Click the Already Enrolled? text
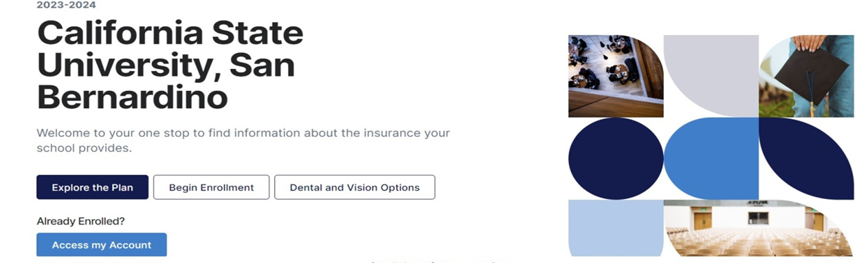Screen dimensions: 868x263 [x=80, y=221]
